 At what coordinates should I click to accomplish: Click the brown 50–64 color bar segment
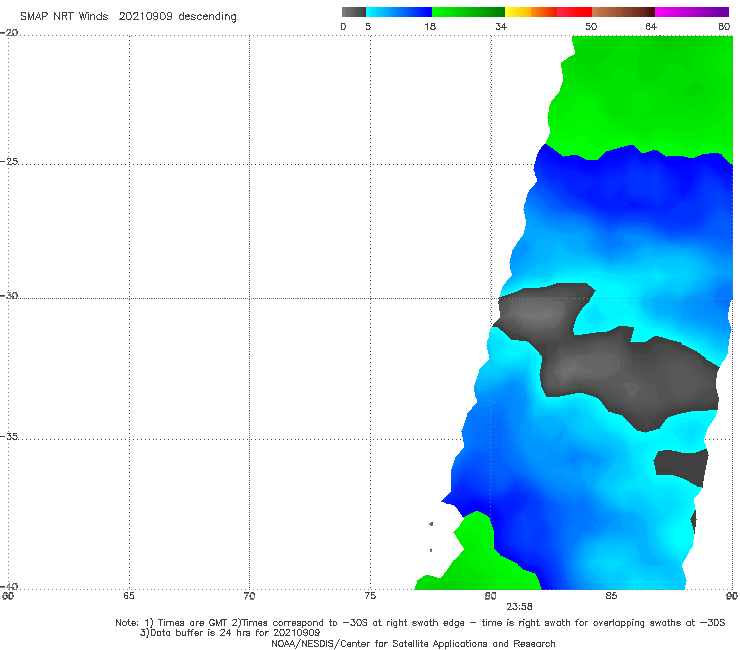point(623,12)
